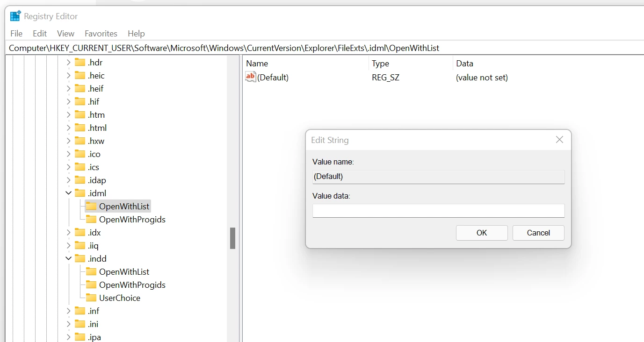Open the Edit menu
644x342 pixels.
pos(40,34)
